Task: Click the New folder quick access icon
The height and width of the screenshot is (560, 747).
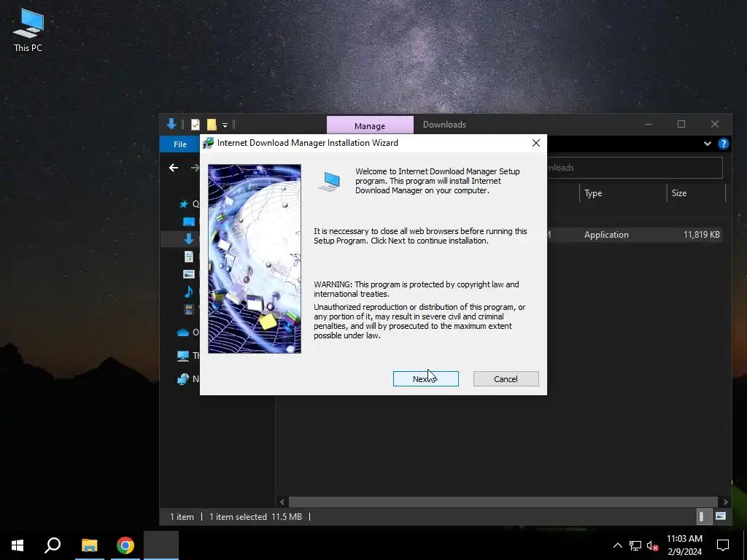Action: (x=212, y=125)
